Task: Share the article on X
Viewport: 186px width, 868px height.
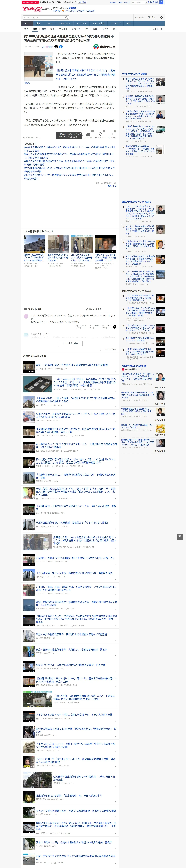Action: coord(56,47)
